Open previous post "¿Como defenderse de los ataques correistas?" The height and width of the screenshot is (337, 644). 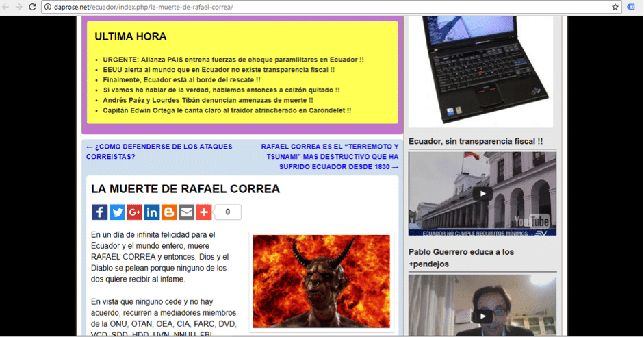point(159,151)
